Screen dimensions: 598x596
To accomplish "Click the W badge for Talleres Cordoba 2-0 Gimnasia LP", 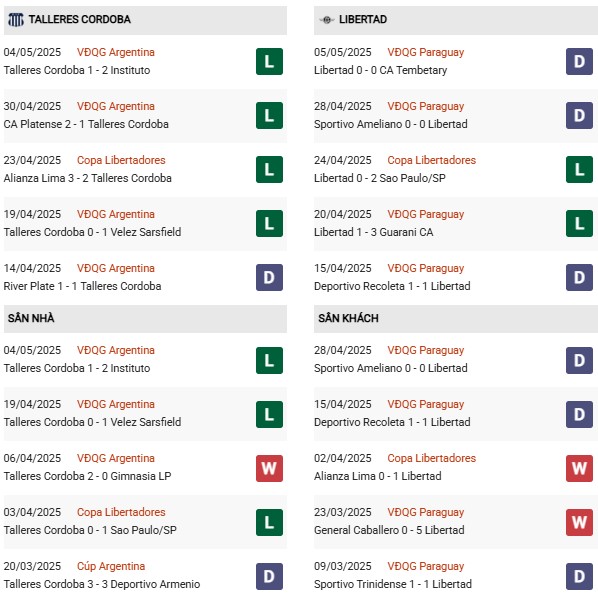I will coord(269,468).
